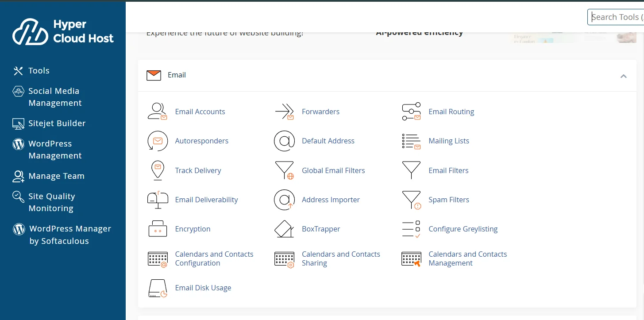644x320 pixels.
Task: Click the Email section header title
Action: tap(177, 75)
